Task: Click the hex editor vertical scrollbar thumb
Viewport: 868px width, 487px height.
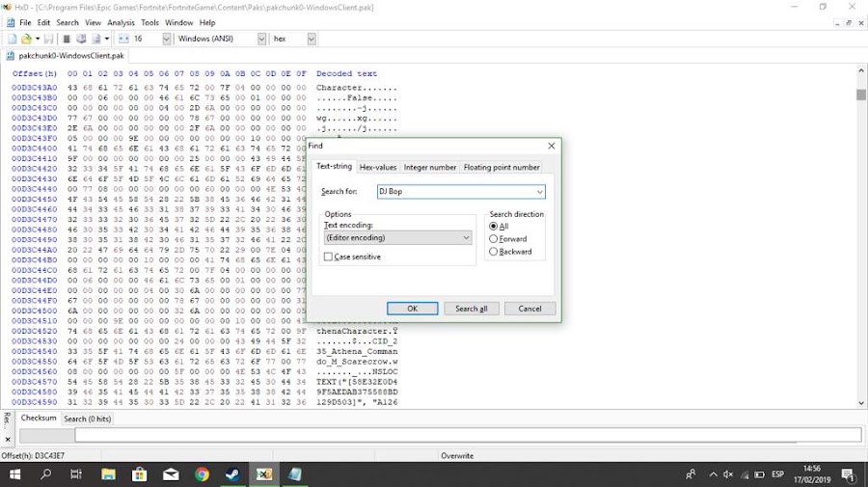Action: (x=861, y=95)
